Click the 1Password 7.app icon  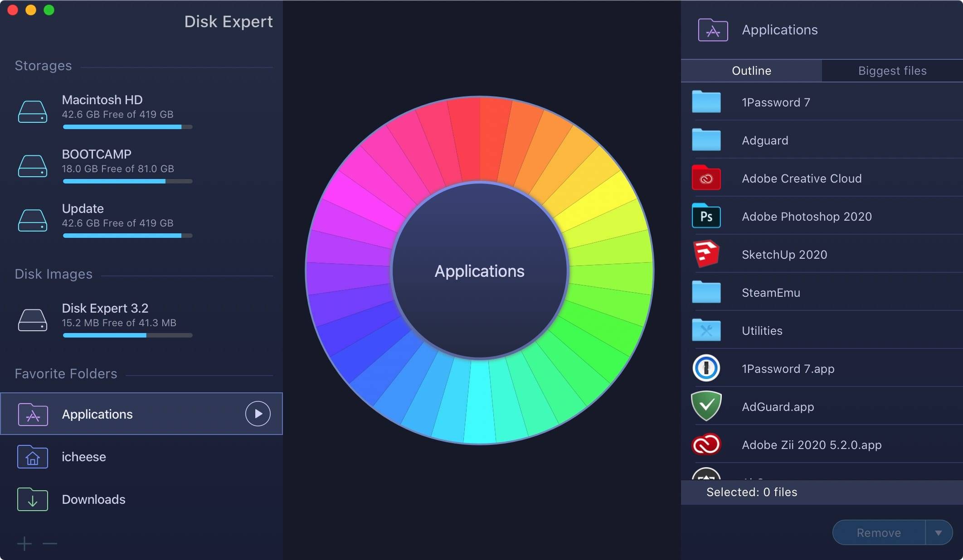coord(706,368)
